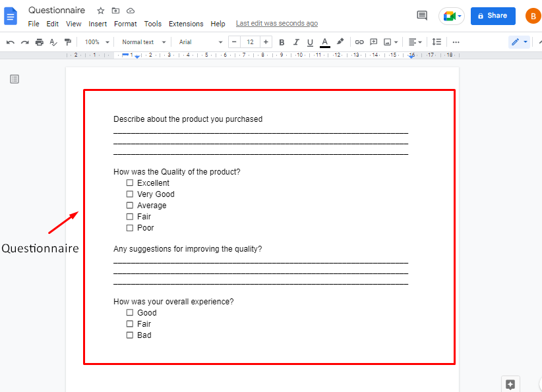Screen dimensions: 542x392
Task: Open highlight color picker
Action: pyautogui.click(x=340, y=42)
